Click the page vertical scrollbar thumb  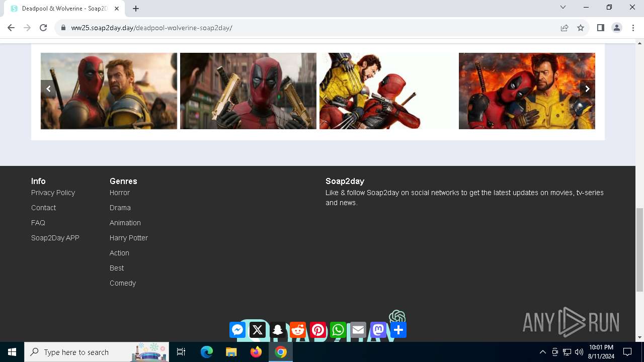pyautogui.click(x=639, y=250)
